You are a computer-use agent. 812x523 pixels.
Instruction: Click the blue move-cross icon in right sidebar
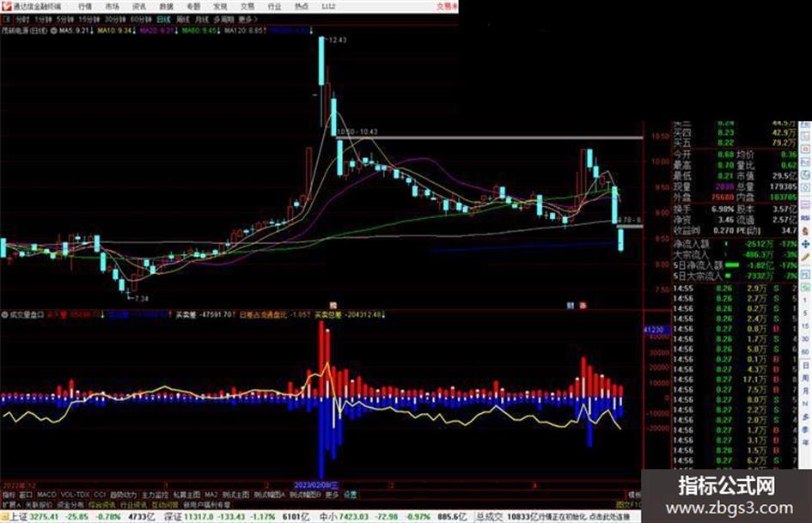[x=805, y=243]
